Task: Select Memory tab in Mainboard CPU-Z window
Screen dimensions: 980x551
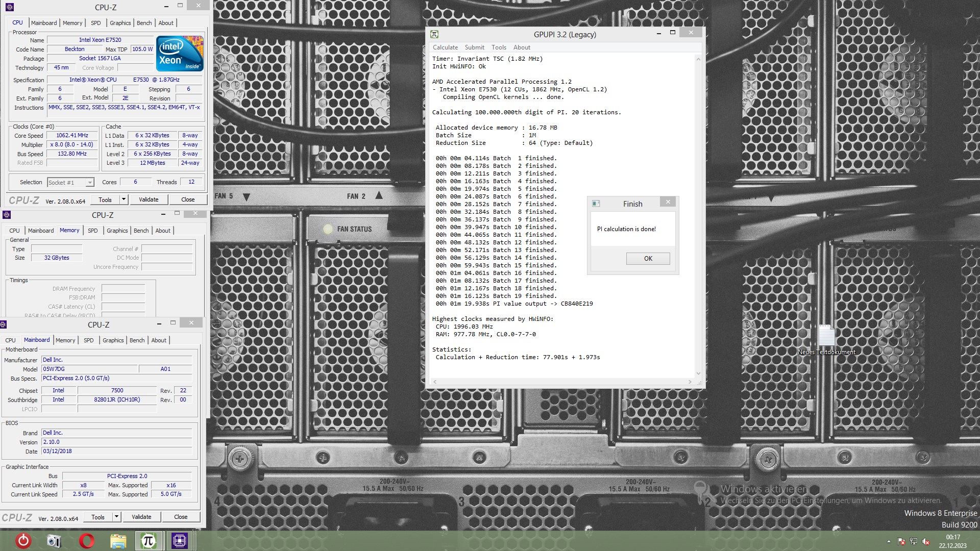Action: [x=65, y=340]
